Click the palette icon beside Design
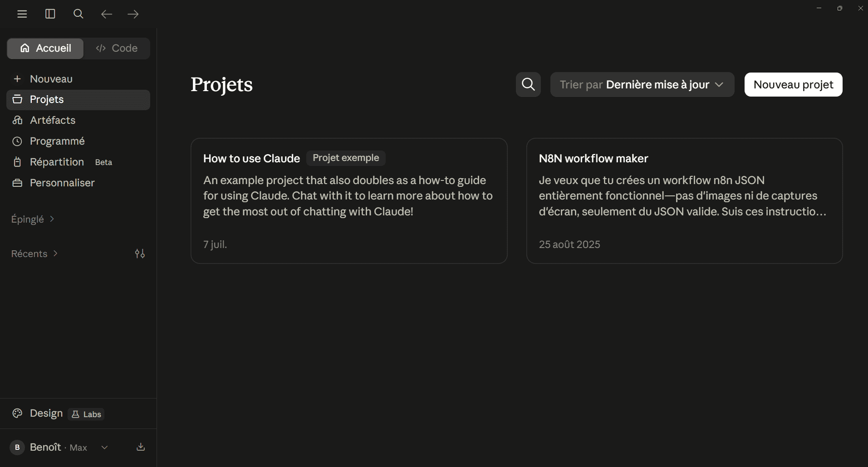The width and height of the screenshot is (868, 467). tap(17, 413)
